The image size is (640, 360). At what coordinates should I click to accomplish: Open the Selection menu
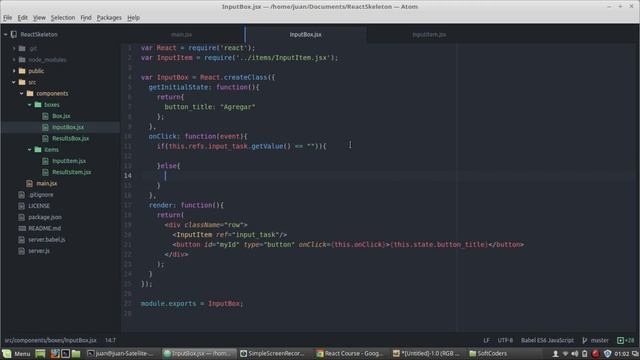[x=63, y=18]
